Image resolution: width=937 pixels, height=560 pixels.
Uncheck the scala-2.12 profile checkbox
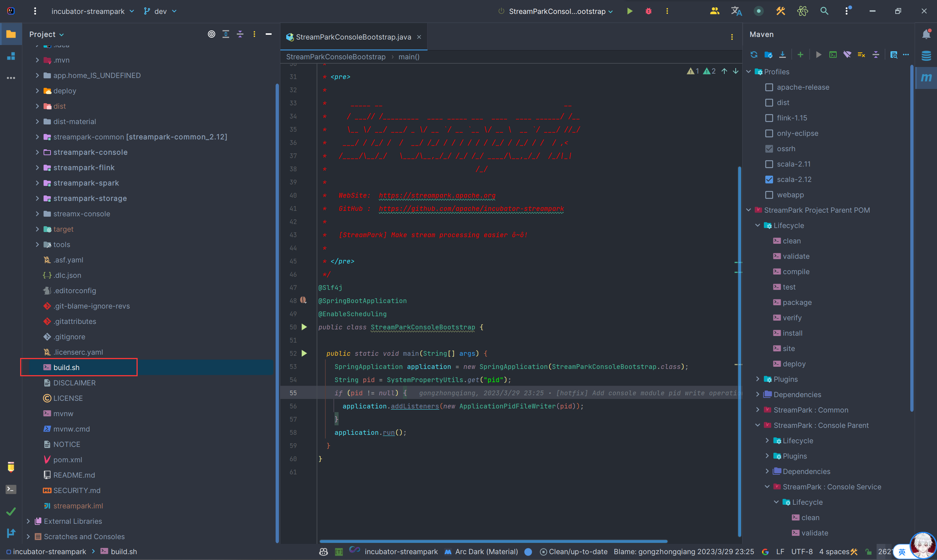click(x=769, y=180)
